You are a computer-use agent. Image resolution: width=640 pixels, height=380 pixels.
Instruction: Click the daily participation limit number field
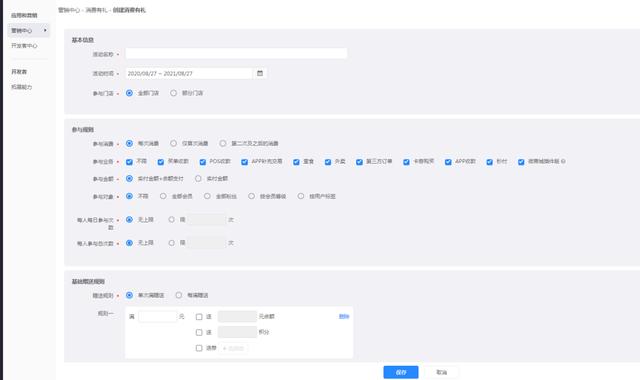[207, 220]
